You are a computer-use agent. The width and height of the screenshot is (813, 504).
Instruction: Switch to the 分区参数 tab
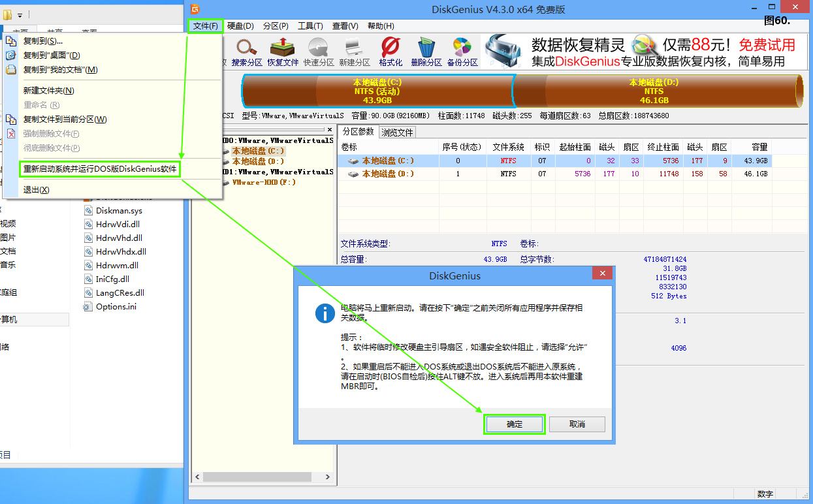(x=359, y=132)
